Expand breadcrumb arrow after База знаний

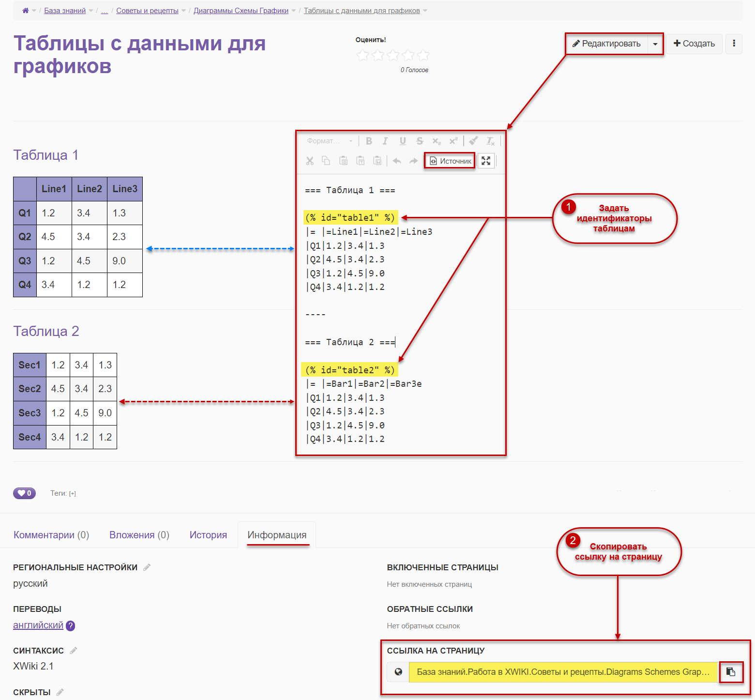(91, 11)
